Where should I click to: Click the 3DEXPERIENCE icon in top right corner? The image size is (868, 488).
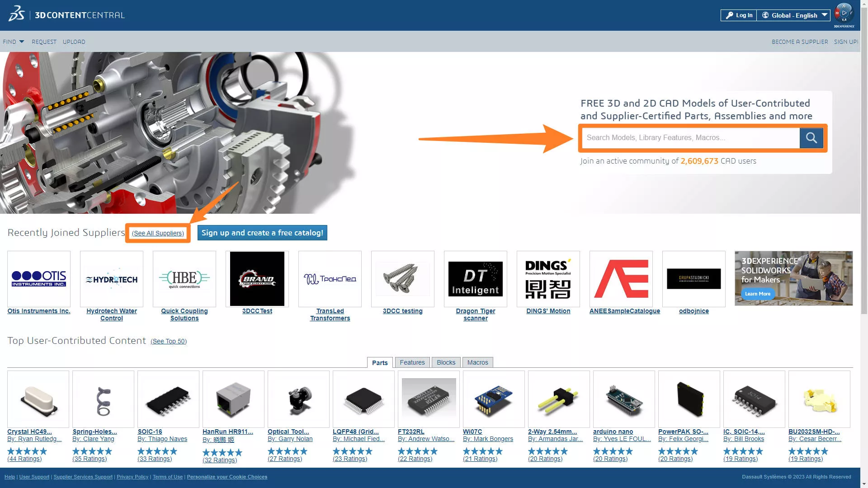point(844,13)
